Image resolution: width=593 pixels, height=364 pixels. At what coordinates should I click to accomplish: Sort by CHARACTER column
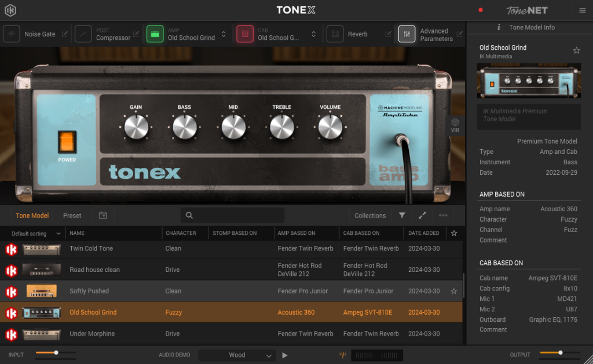click(181, 233)
